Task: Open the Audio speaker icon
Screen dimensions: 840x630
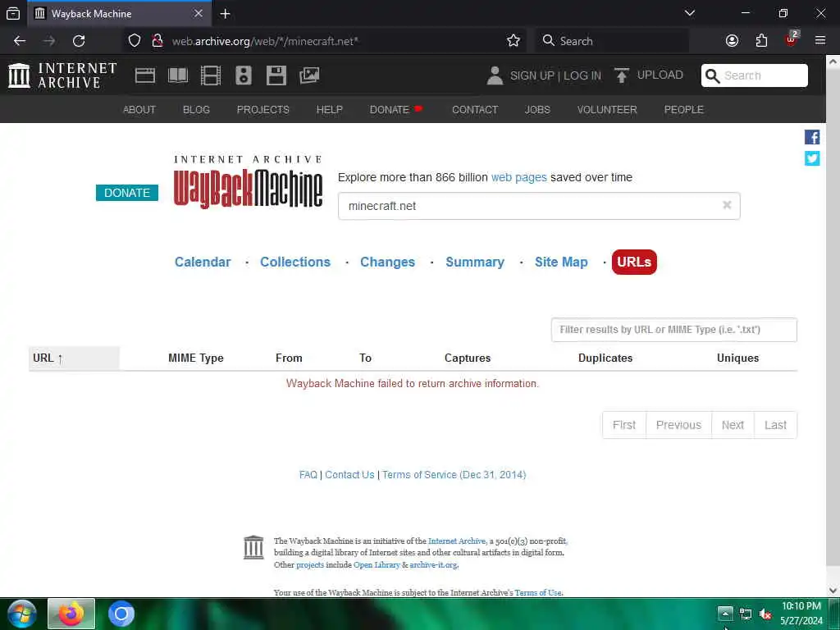Action: [243, 75]
